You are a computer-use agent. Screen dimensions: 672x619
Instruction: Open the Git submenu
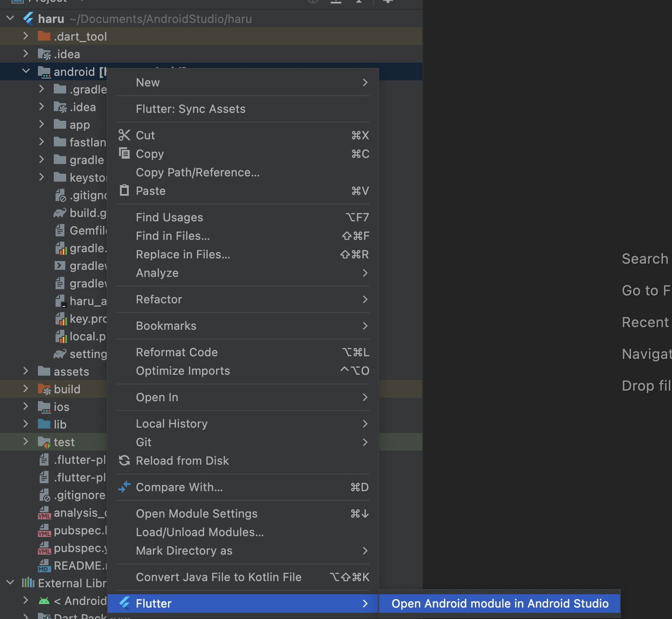[x=243, y=442]
